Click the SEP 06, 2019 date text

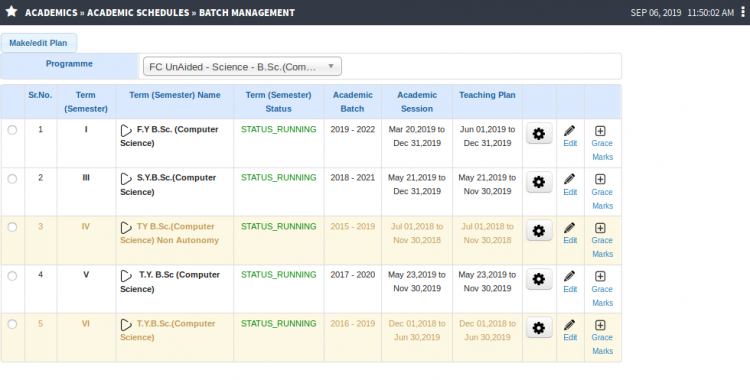coord(656,13)
